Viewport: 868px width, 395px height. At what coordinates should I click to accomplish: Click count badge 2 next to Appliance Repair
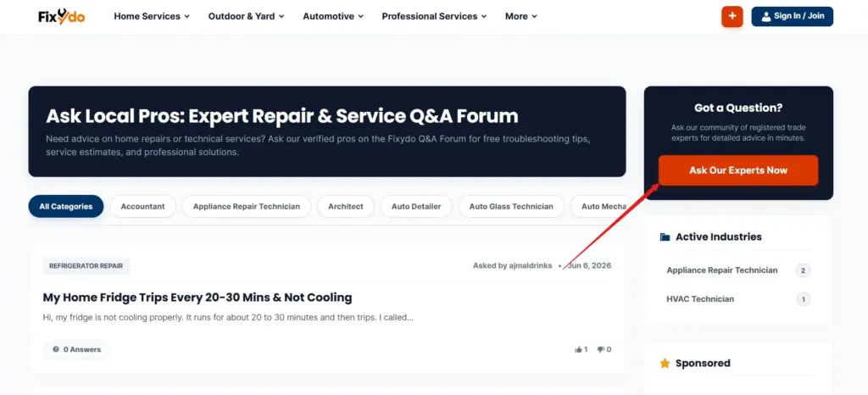coord(803,270)
